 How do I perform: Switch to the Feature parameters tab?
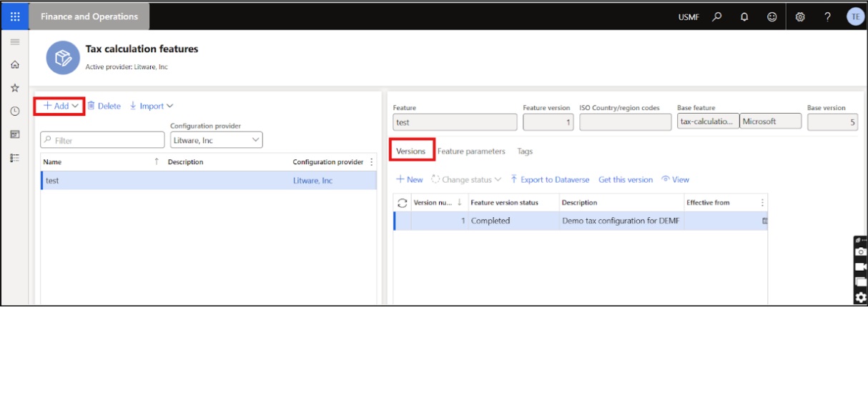pyautogui.click(x=471, y=151)
